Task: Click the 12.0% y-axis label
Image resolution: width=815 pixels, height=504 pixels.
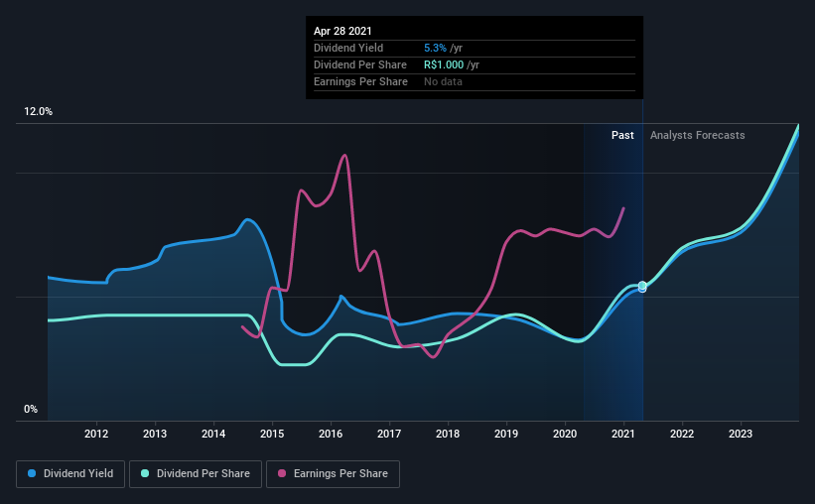Action: [38, 112]
